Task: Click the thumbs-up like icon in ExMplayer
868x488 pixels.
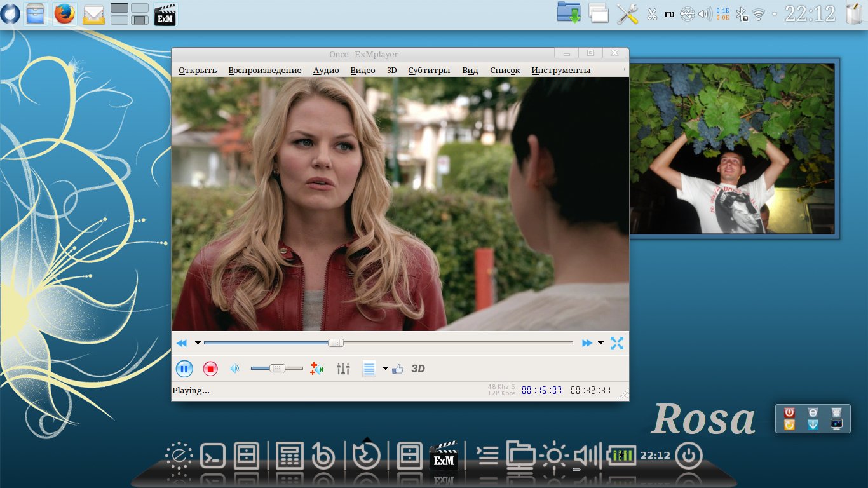Action: point(398,369)
